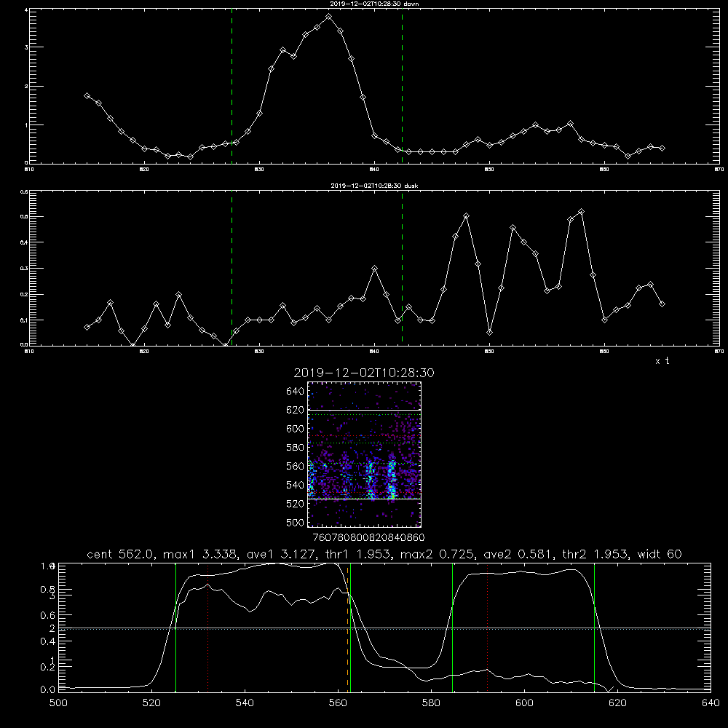Click the highest diamond point in dawn plot
Image resolution: width=728 pixels, height=728 pixels.
pyautogui.click(x=329, y=16)
